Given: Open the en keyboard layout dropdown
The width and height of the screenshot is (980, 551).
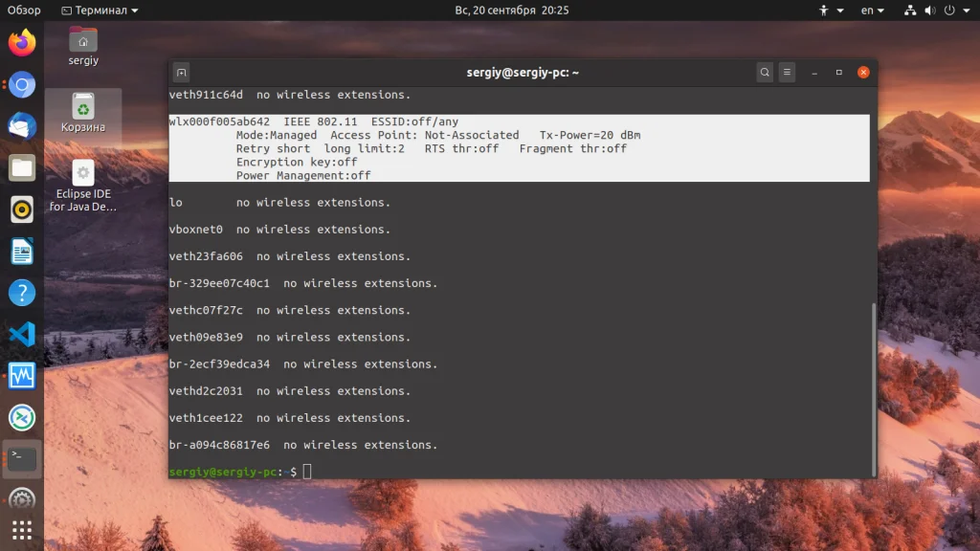Looking at the screenshot, I should tap(873, 10).
